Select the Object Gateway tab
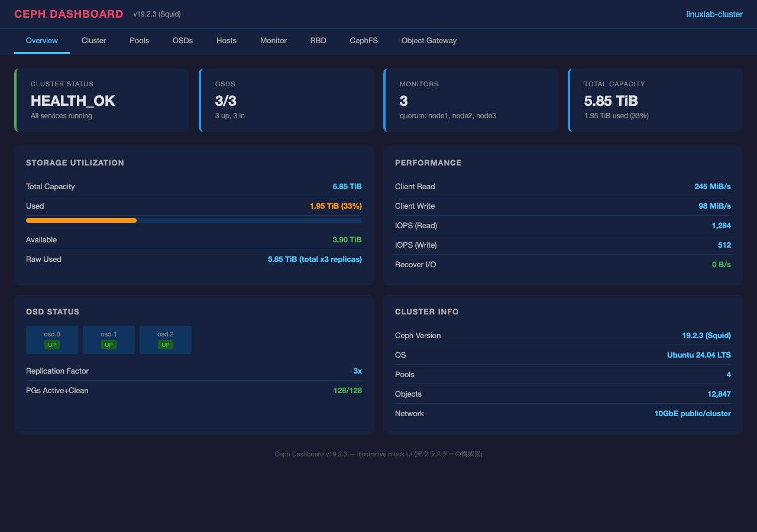Screen dimensions: 757x532 tap(429, 41)
